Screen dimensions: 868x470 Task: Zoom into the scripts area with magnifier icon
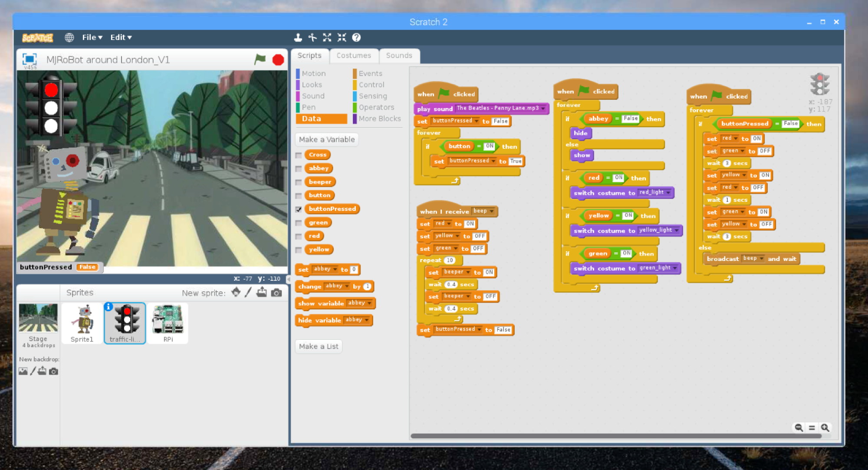[x=824, y=427]
